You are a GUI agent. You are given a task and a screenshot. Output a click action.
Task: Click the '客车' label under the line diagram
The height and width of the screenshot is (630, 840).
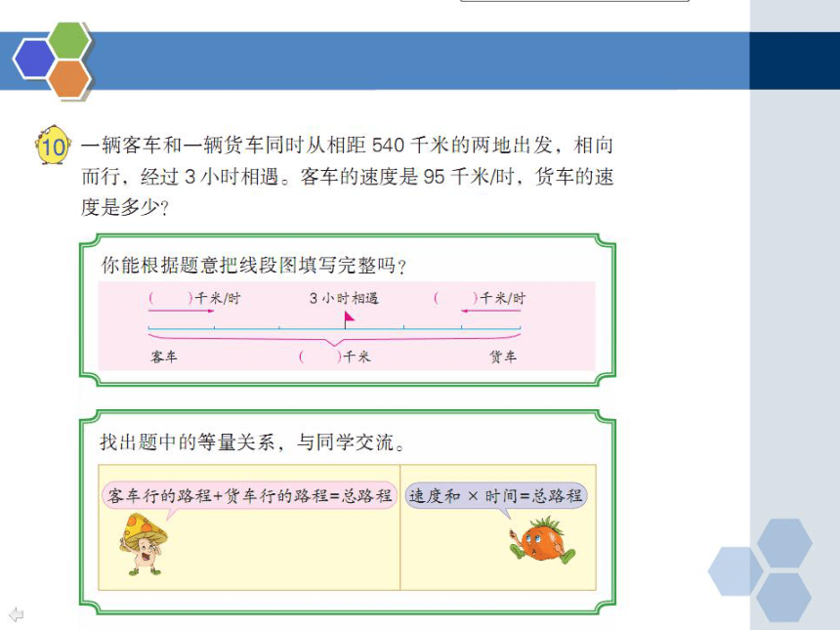pos(164,357)
